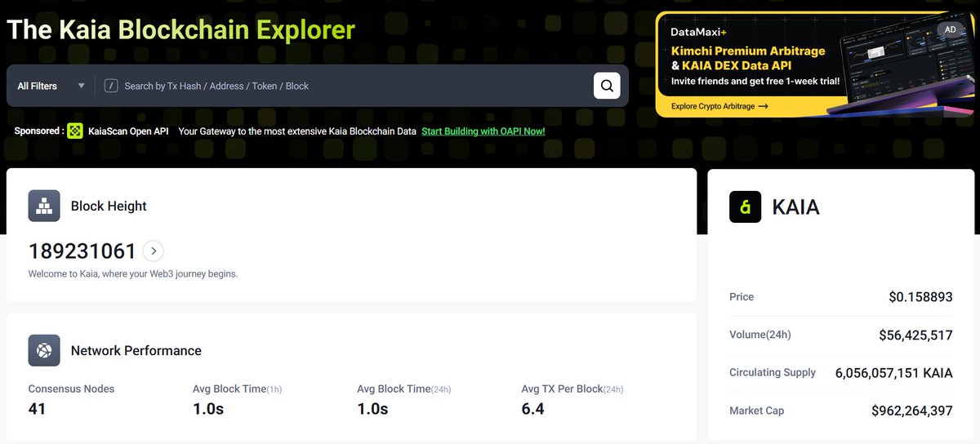
Task: Click the Market Cap label
Action: coord(756,411)
